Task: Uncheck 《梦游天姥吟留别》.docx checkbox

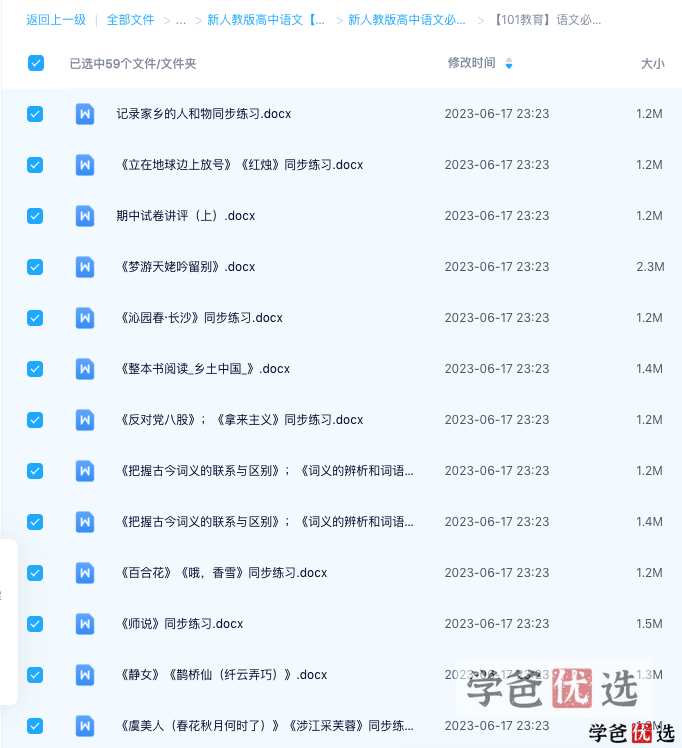Action: pos(35,267)
